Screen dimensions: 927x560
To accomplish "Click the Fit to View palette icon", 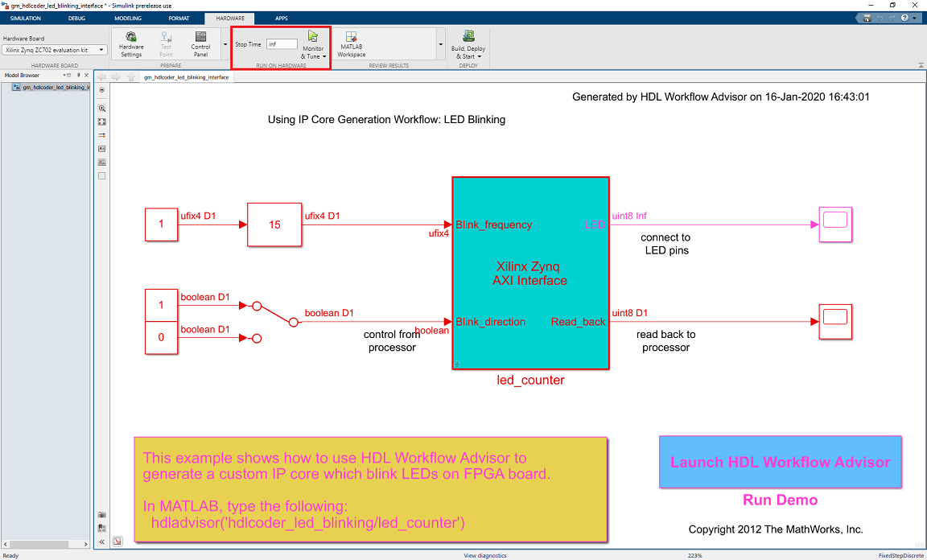I will coord(101,121).
